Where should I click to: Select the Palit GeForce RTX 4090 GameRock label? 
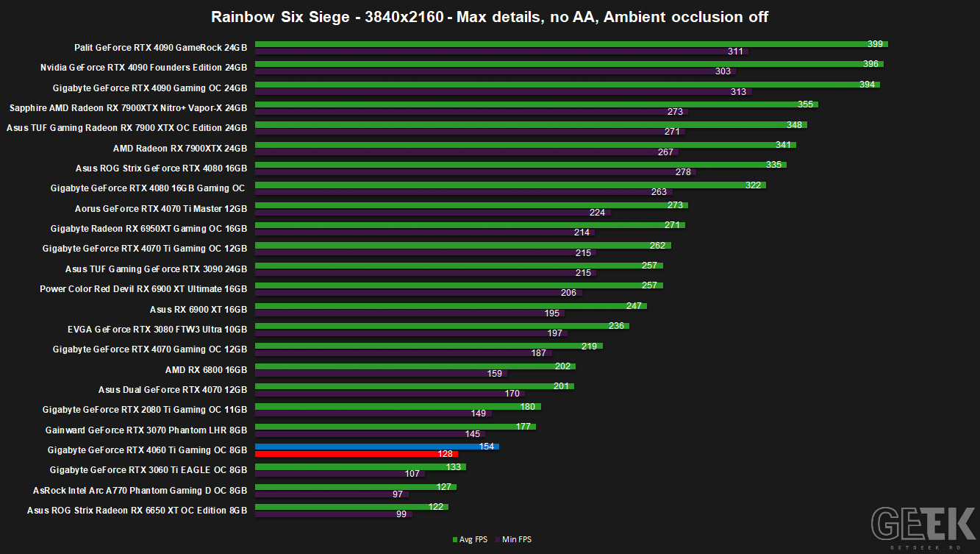[x=160, y=47]
